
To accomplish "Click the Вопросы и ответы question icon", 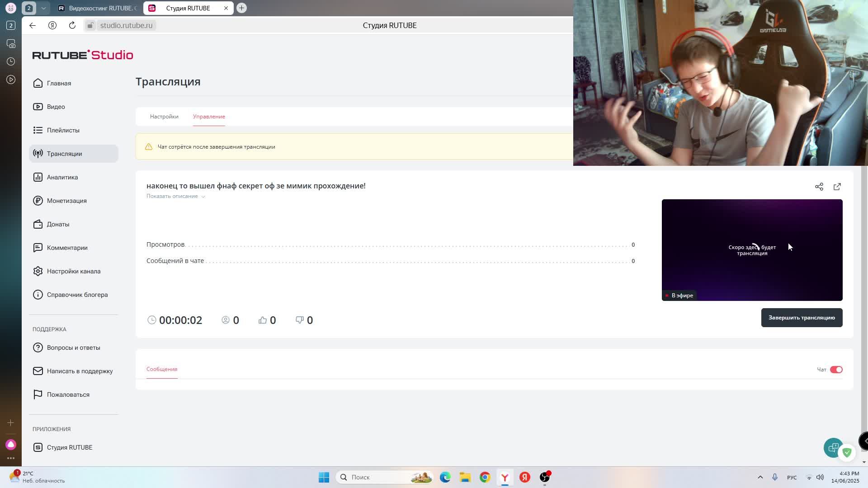I will tap(38, 347).
